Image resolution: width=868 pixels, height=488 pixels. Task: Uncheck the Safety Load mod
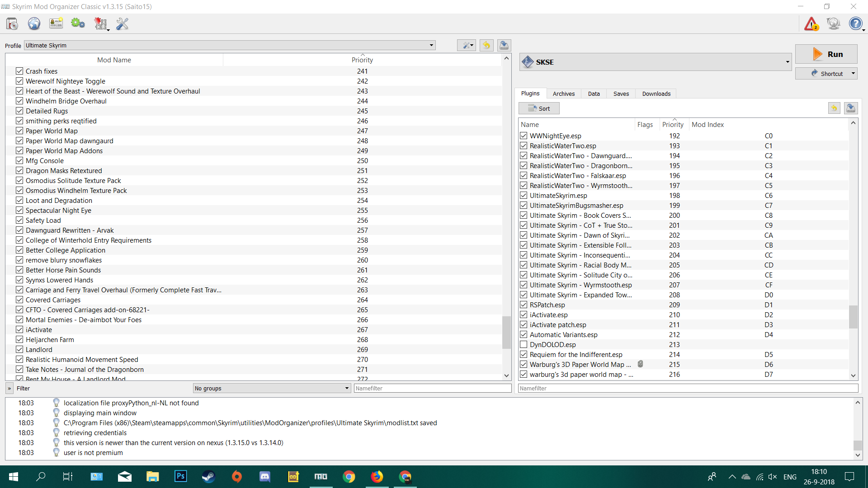click(x=19, y=220)
